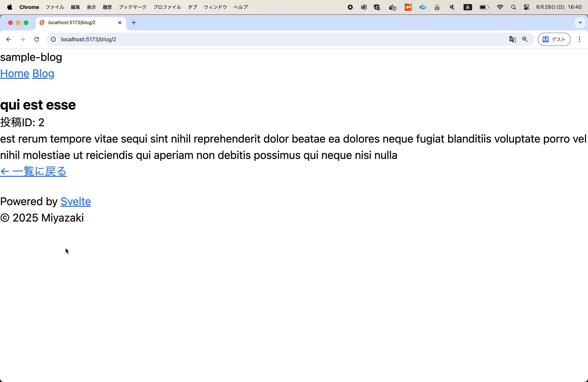Click the qui est esse heading
Image resolution: width=588 pixels, height=382 pixels.
click(38, 105)
